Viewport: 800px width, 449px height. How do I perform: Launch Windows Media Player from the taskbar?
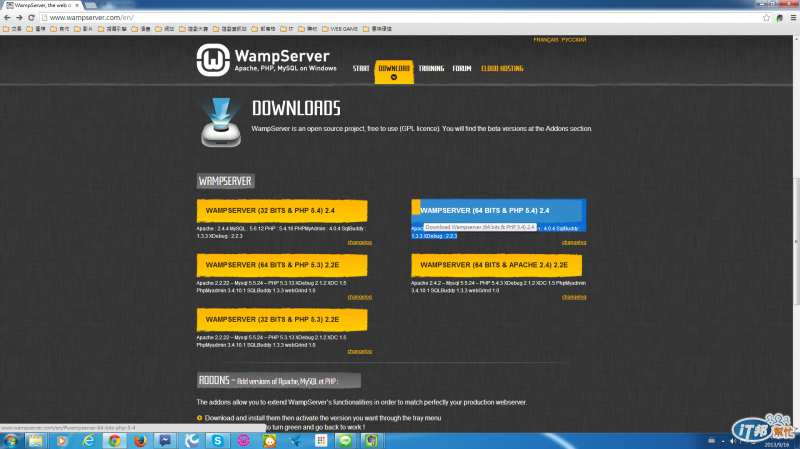[62, 441]
